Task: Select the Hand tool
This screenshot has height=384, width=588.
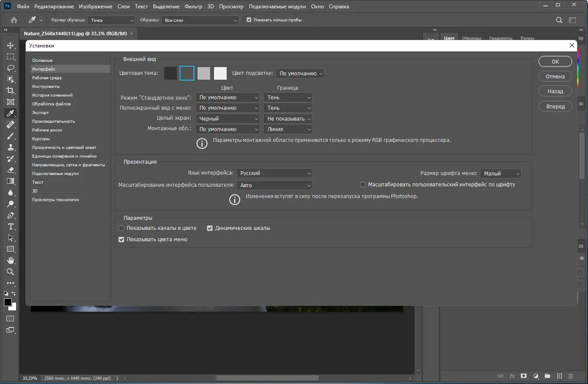Action: point(10,260)
